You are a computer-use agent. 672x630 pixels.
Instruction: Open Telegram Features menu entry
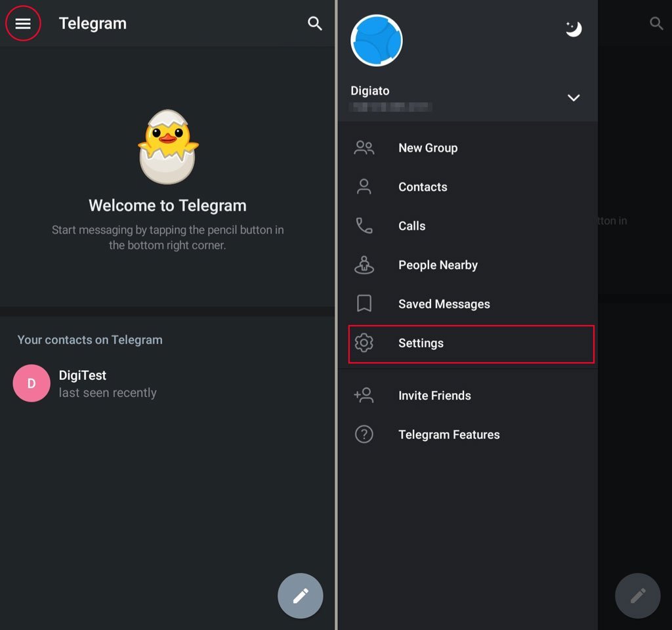pos(467,434)
